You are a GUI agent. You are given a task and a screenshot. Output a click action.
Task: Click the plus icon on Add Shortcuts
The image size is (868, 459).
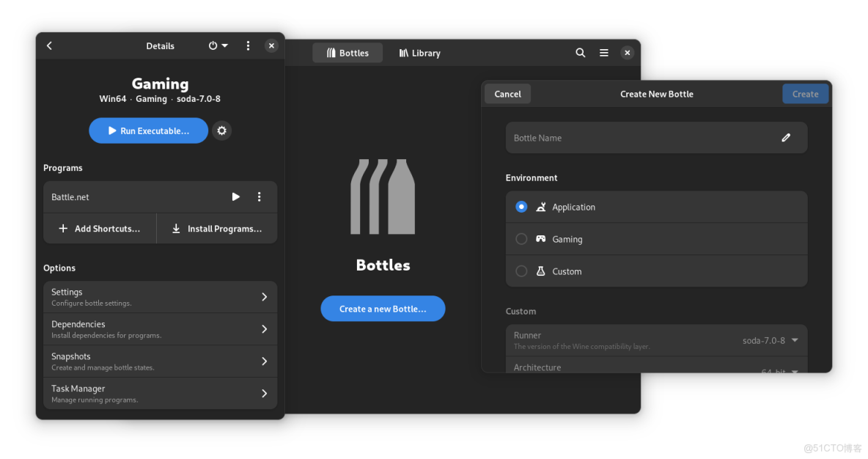(x=63, y=229)
